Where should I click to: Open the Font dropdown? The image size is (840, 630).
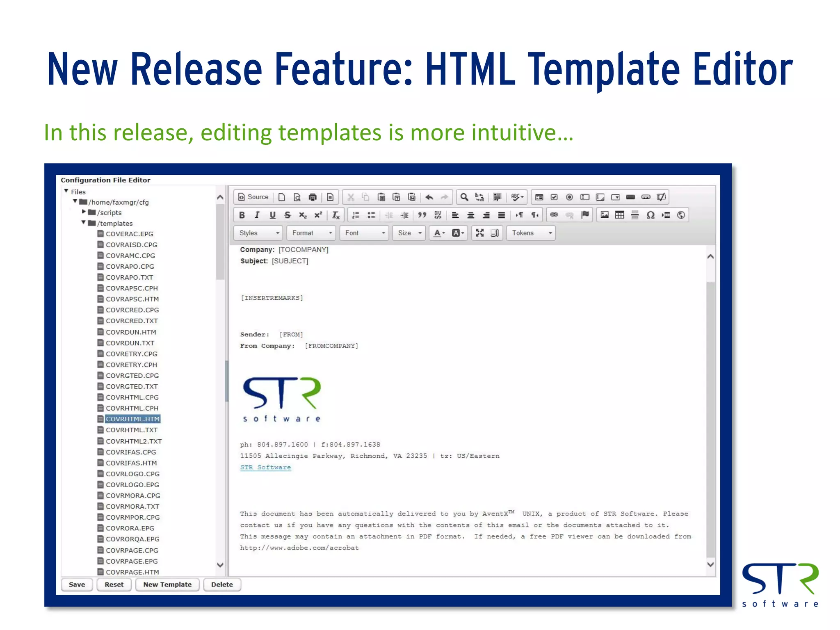[x=364, y=233]
